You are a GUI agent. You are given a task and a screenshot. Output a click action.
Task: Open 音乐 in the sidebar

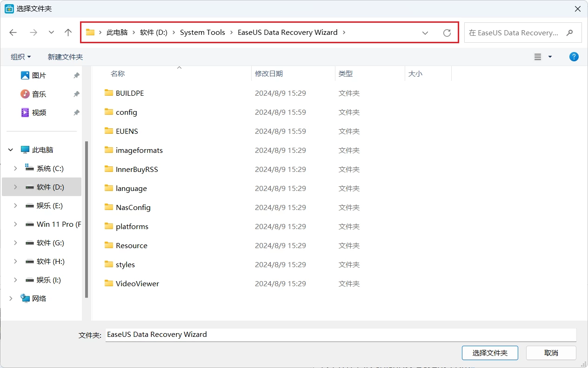click(39, 94)
